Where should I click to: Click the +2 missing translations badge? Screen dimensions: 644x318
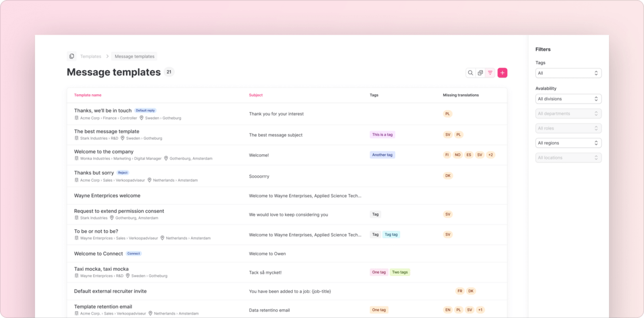[490, 155]
